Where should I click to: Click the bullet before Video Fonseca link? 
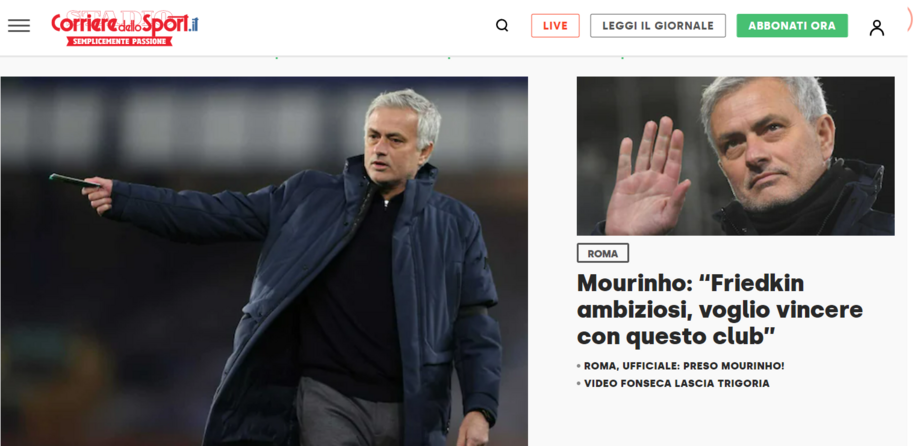[579, 384]
